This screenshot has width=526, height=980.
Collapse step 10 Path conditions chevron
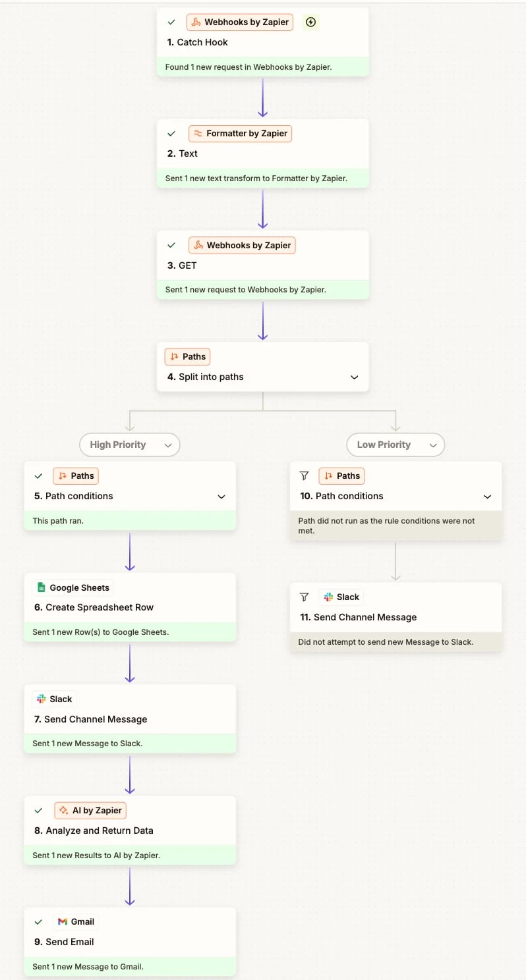487,497
